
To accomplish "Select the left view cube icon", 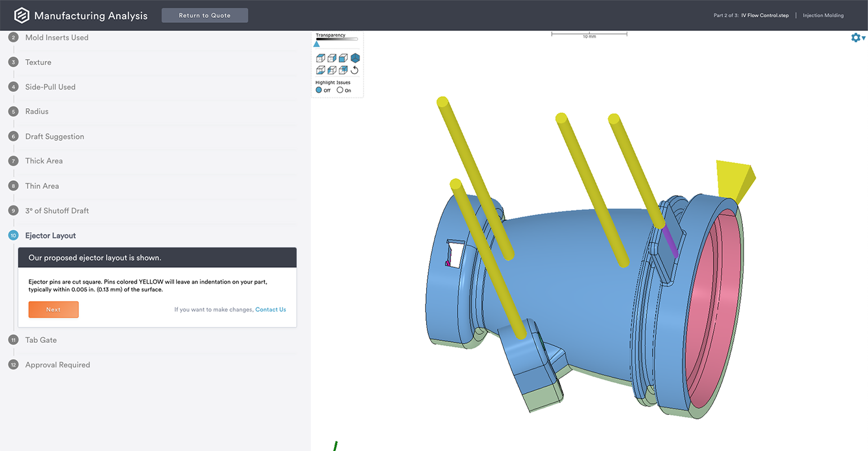I will pos(332,70).
